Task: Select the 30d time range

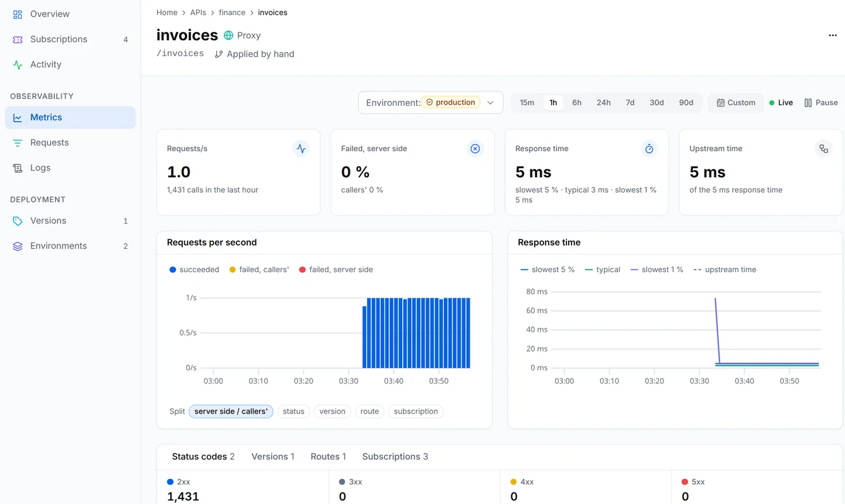Action: click(x=656, y=103)
